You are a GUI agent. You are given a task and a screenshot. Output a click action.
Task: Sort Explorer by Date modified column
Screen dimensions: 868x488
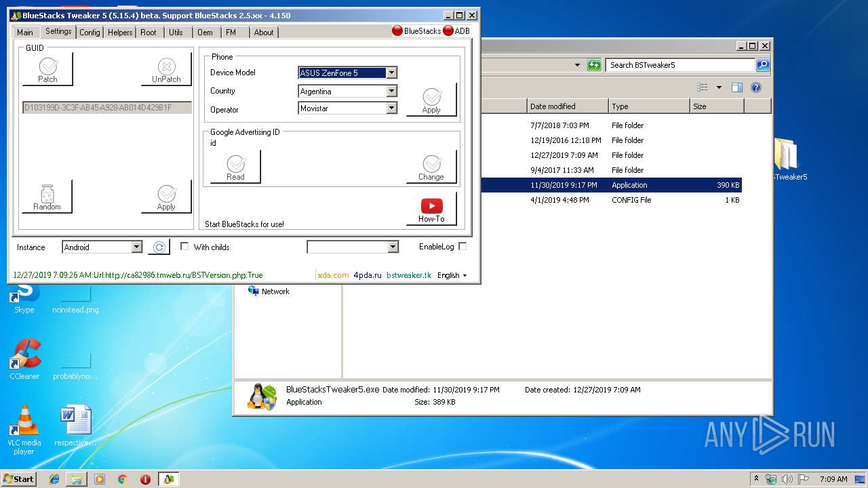point(568,106)
